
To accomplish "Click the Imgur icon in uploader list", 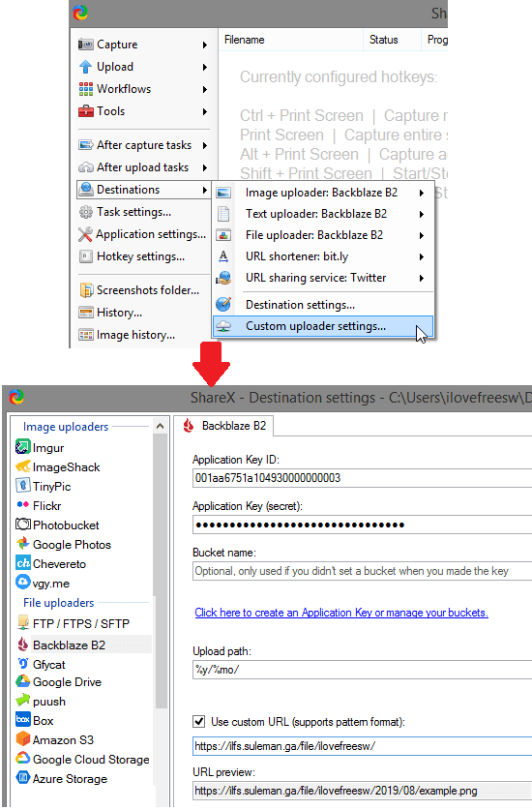I will click(x=22, y=447).
